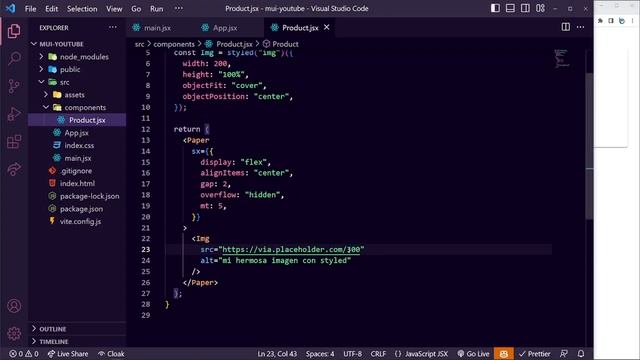Click Go Live in status bar
Screen dimensions: 640x360
click(473, 354)
